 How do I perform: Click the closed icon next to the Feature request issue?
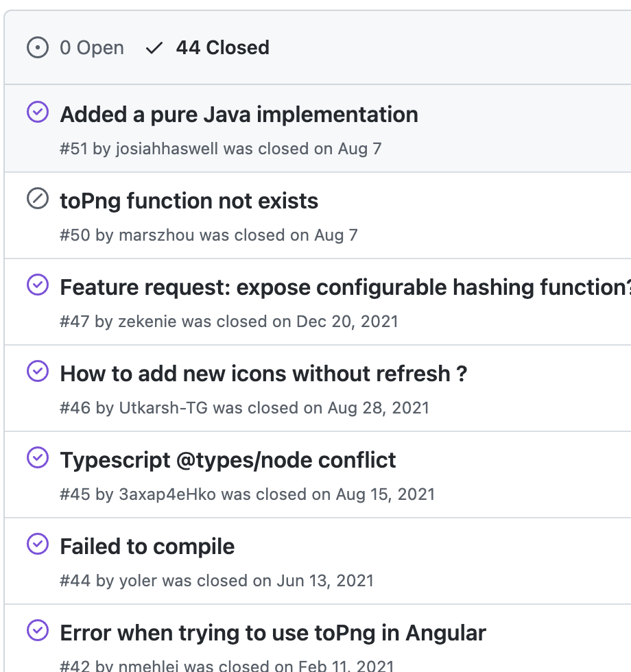(x=37, y=285)
